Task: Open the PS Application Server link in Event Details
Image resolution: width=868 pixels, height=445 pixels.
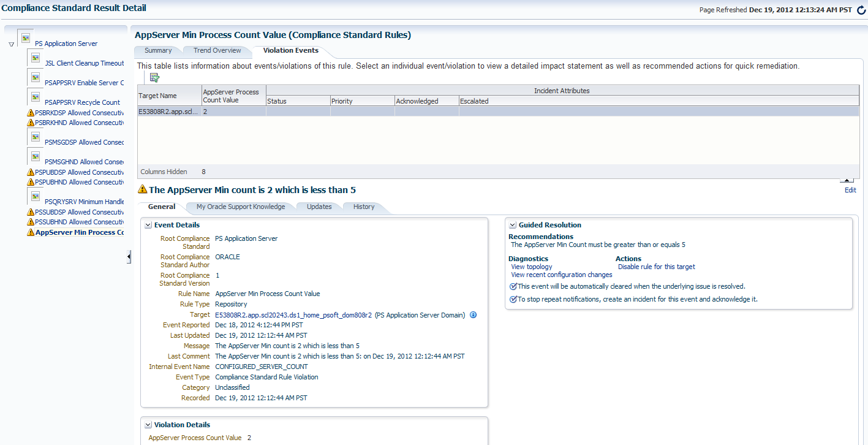Action: pyautogui.click(x=246, y=238)
